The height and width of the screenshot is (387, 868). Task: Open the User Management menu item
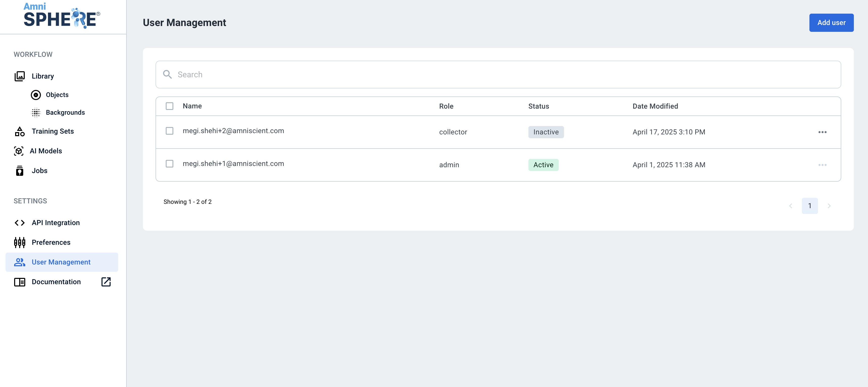[62, 262]
